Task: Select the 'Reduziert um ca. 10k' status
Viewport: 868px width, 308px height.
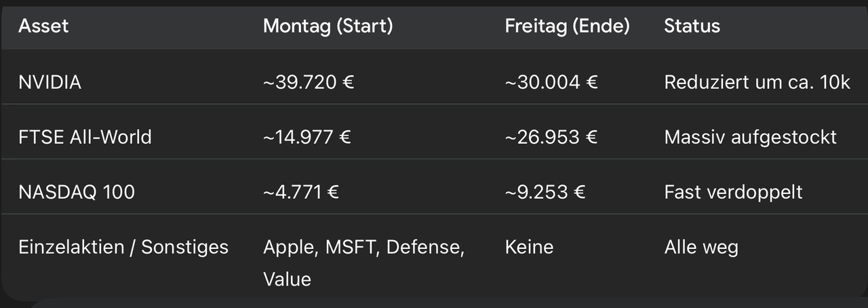Action: click(x=757, y=83)
